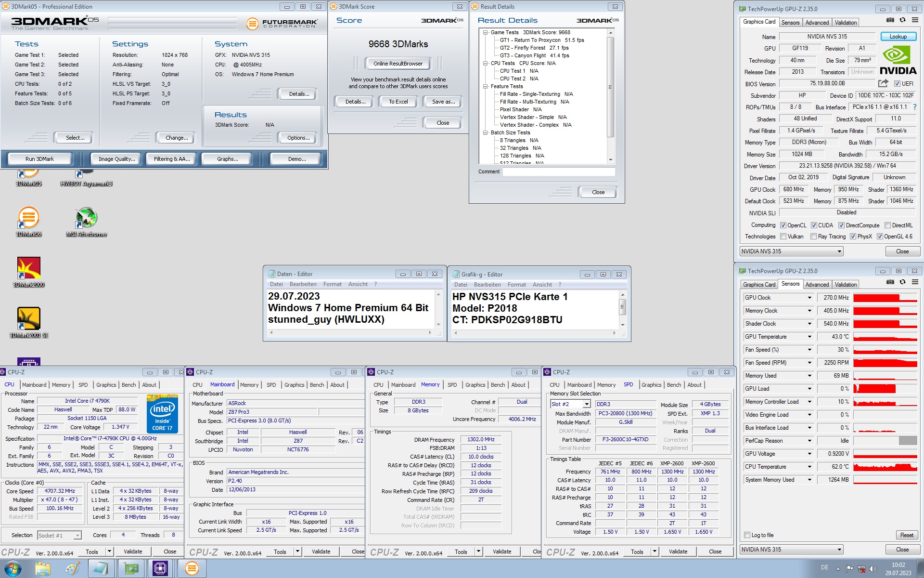924x578 pixels.
Task: Toggle DirectCompute checkbox
Action: coord(841,225)
